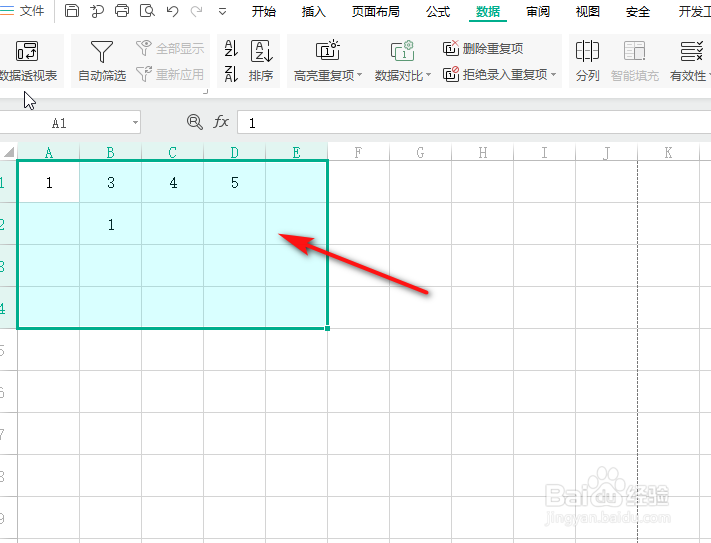Screen dimensions: 711x543
Task: Click cell D1 containing 5
Action: pyautogui.click(x=234, y=182)
